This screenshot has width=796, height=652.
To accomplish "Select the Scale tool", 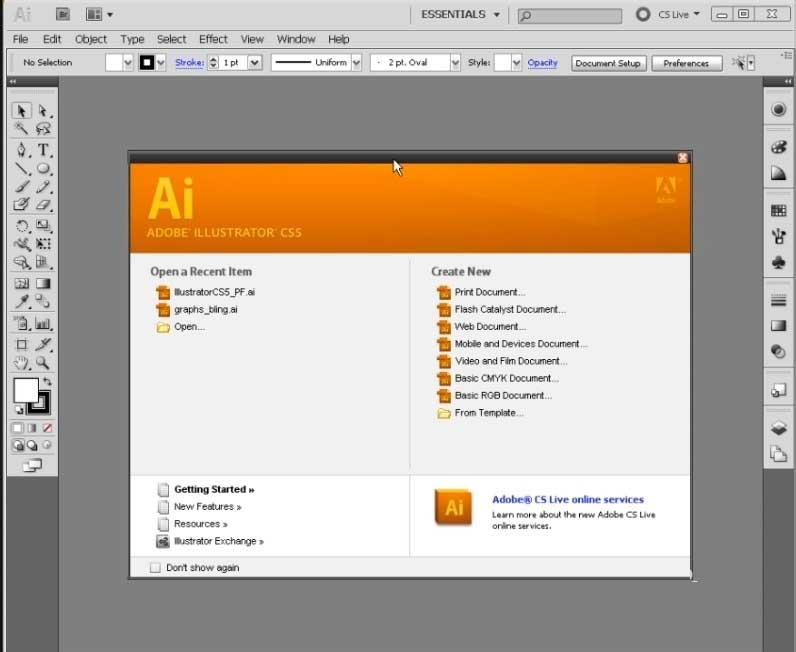I will tap(43, 225).
